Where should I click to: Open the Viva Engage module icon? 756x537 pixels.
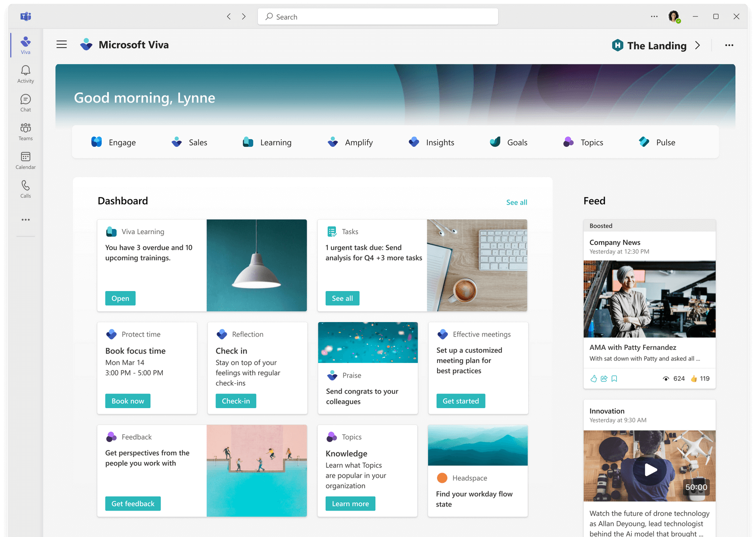(97, 142)
